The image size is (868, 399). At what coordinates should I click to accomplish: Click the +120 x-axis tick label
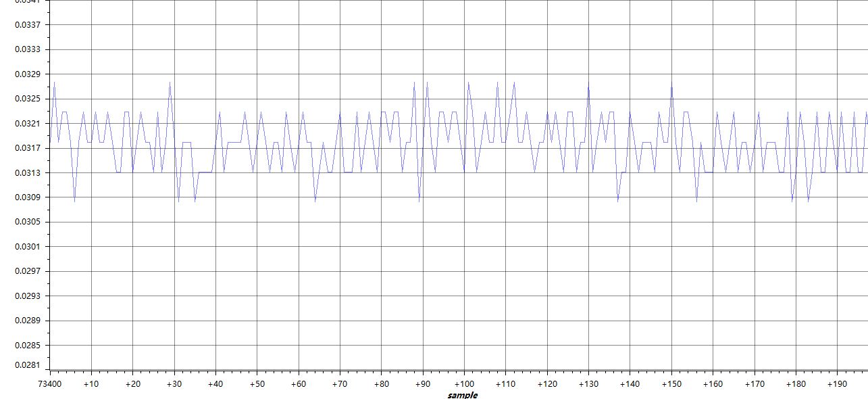click(x=547, y=383)
